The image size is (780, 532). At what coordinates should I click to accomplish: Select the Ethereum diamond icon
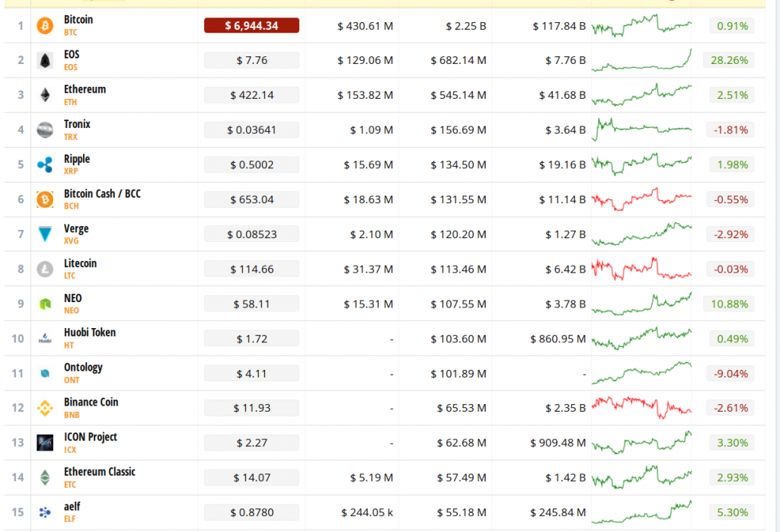point(45,95)
